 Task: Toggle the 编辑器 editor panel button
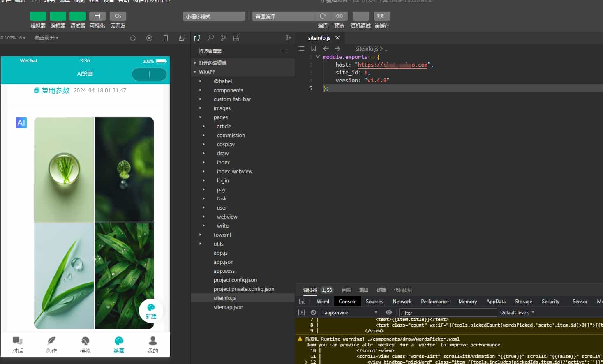tap(58, 16)
